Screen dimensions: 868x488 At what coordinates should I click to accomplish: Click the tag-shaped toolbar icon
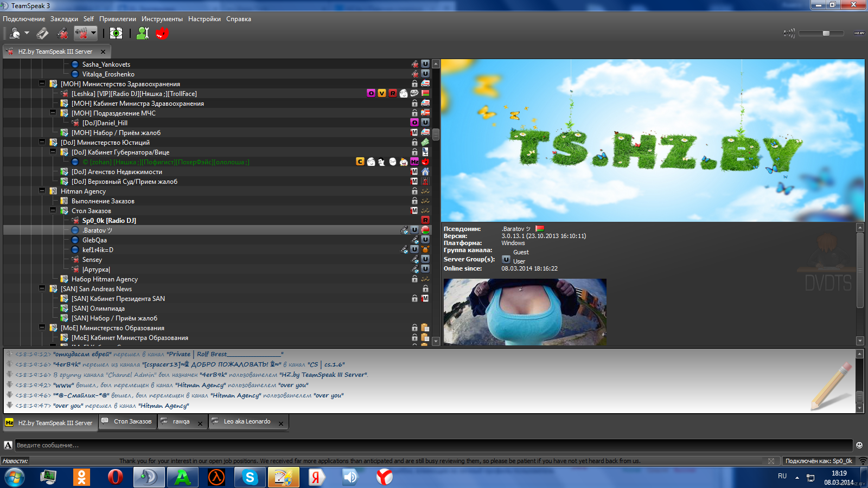42,34
